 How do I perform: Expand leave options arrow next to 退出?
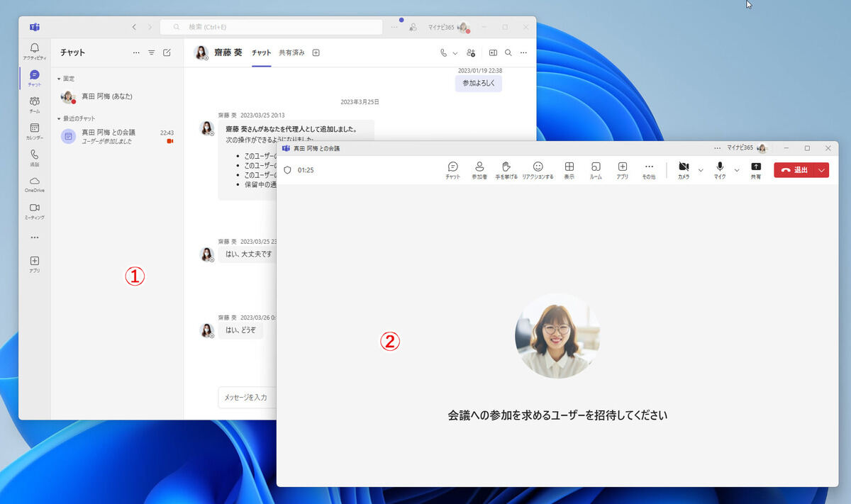click(822, 170)
